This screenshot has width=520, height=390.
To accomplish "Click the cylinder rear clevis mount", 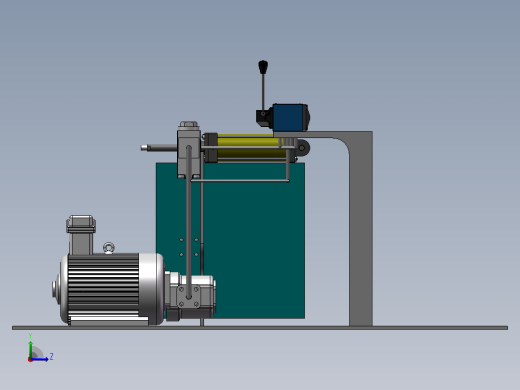I will click(302, 148).
